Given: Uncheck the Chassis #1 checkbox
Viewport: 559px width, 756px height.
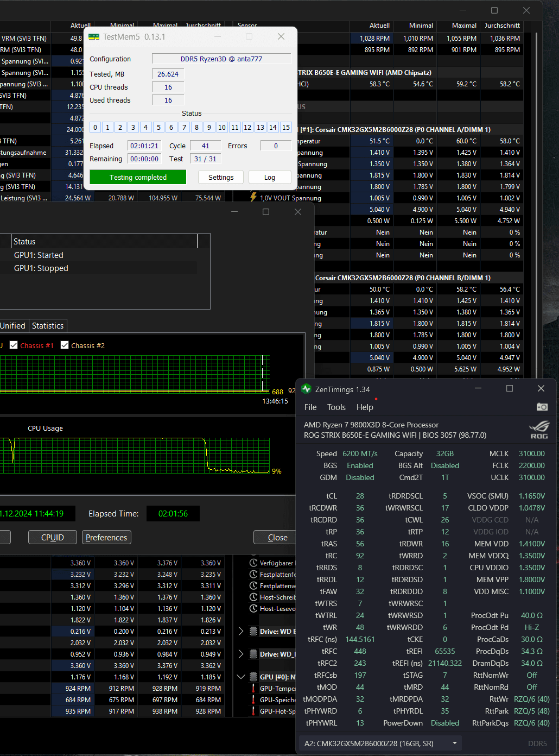Looking at the screenshot, I should click(14, 345).
